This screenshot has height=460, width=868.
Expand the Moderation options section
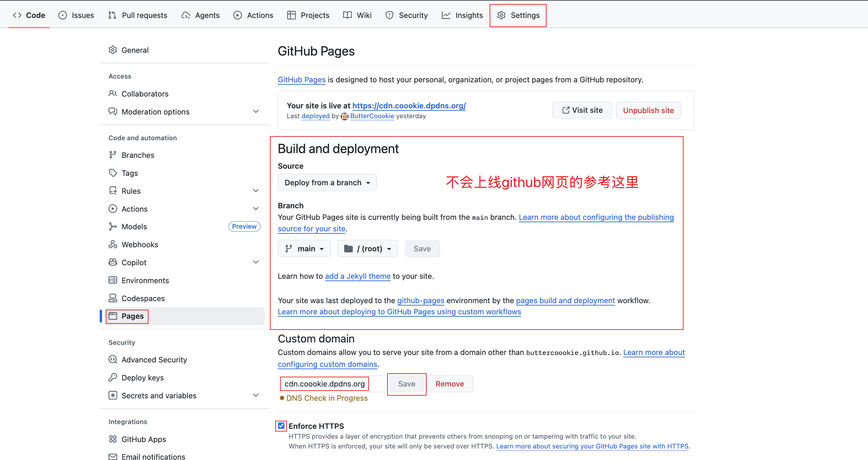tap(256, 112)
